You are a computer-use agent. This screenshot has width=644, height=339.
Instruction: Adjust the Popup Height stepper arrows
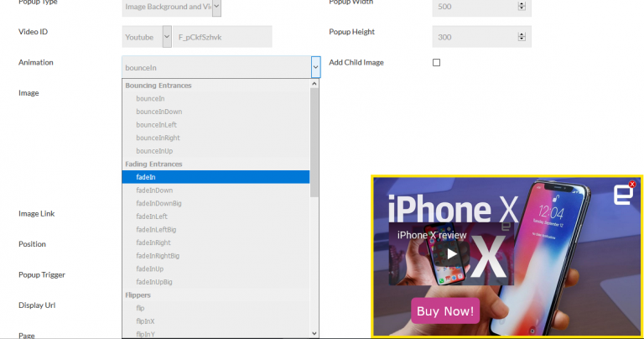pos(522,37)
